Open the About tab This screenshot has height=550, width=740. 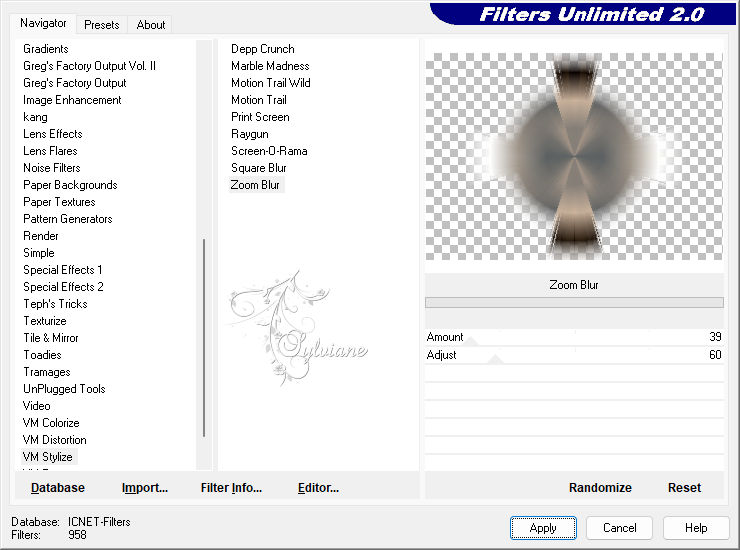[151, 25]
